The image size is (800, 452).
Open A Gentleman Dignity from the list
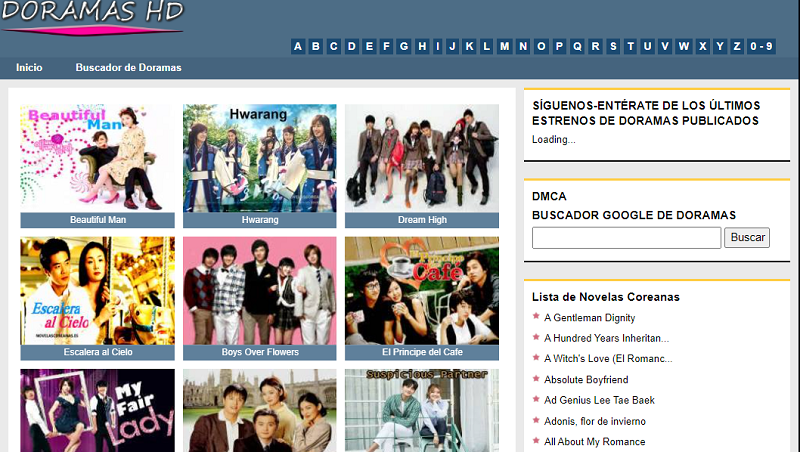point(589,318)
